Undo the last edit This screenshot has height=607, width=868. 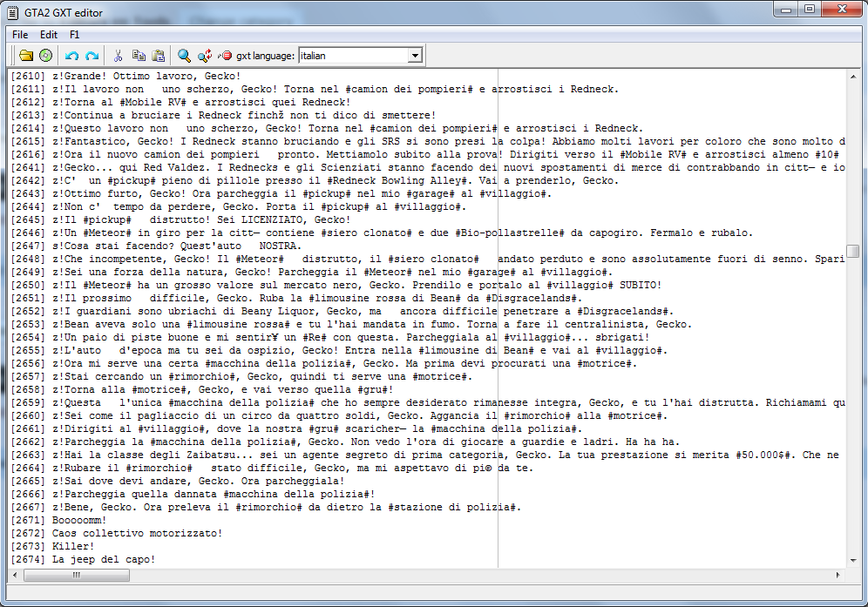pyautogui.click(x=71, y=56)
